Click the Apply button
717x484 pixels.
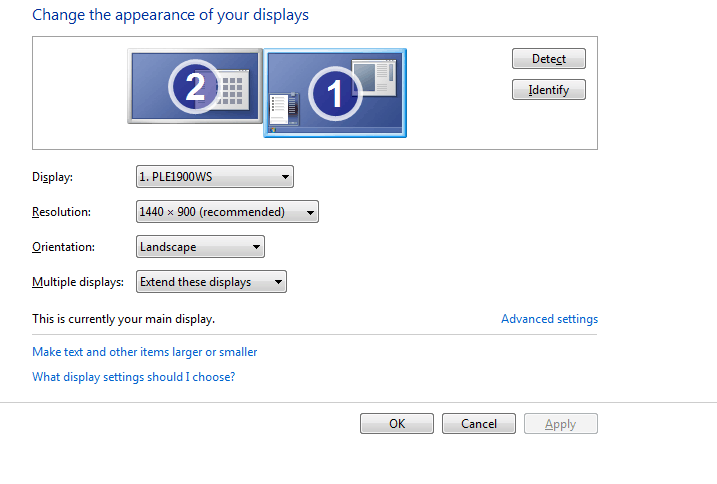[560, 424]
